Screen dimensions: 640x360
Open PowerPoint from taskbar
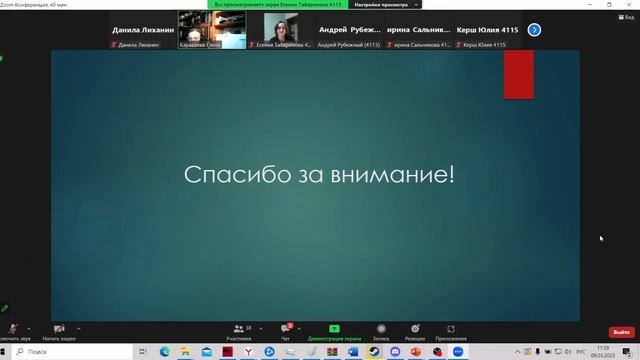[x=416, y=351]
